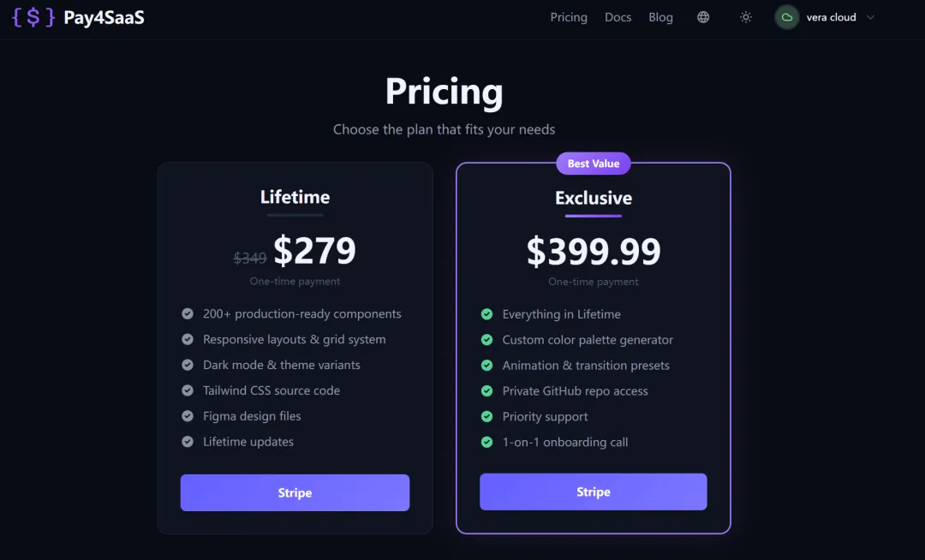Click checkmark beside Dark mode & theme variants
Image resolution: width=925 pixels, height=560 pixels.
(188, 365)
